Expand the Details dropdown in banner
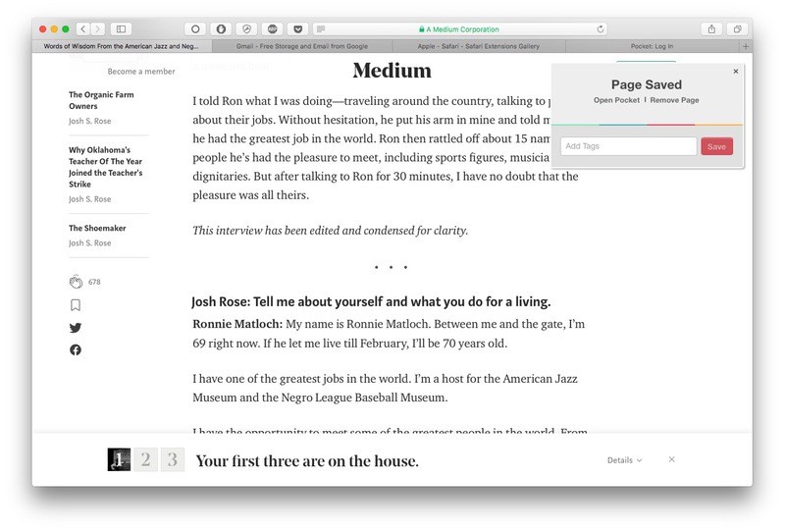 pyautogui.click(x=624, y=460)
